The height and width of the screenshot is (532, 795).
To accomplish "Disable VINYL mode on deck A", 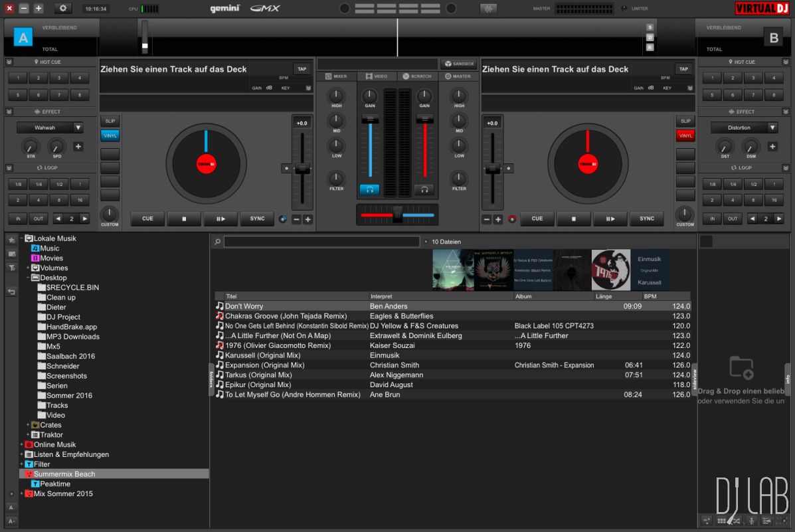I will 109,135.
